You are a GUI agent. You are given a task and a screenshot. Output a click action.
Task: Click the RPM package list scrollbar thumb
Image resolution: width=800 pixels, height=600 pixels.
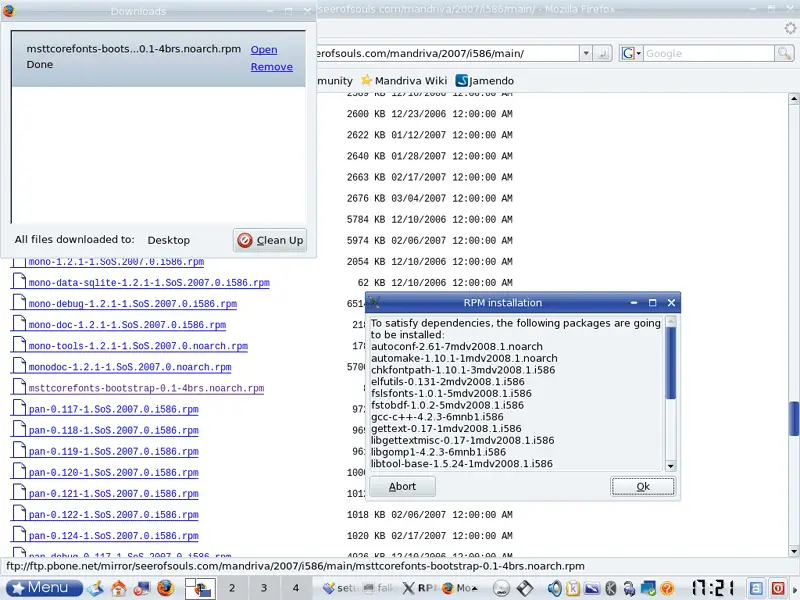(x=671, y=363)
